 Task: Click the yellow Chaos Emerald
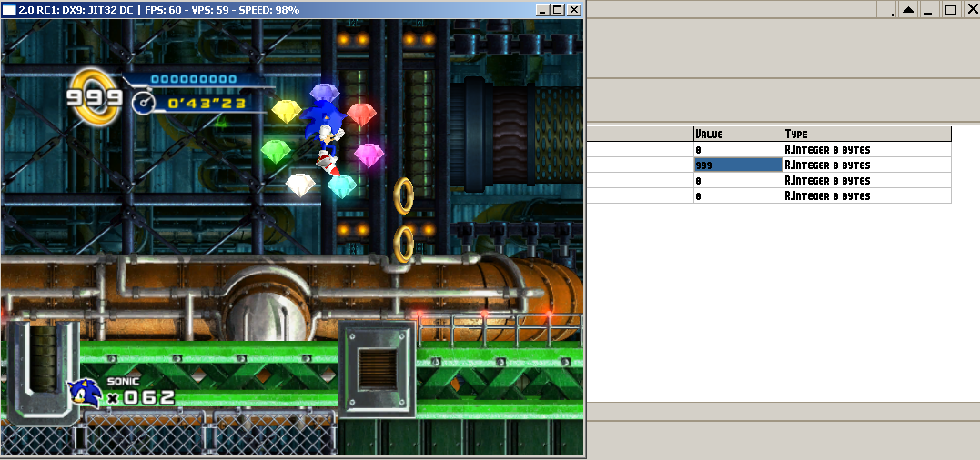[x=287, y=111]
